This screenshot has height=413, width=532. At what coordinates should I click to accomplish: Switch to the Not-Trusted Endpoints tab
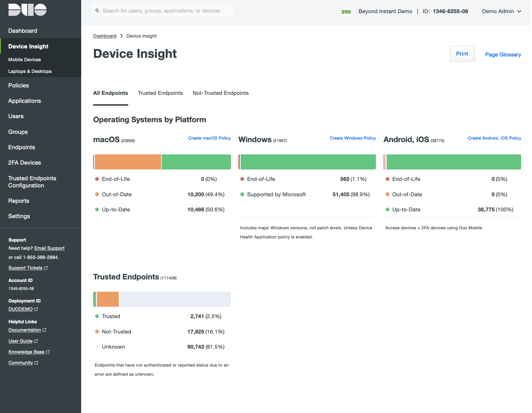point(220,93)
